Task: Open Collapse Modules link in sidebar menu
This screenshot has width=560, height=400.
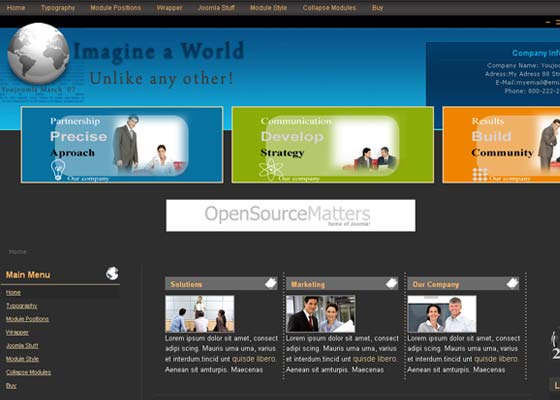Action: pyautogui.click(x=28, y=372)
